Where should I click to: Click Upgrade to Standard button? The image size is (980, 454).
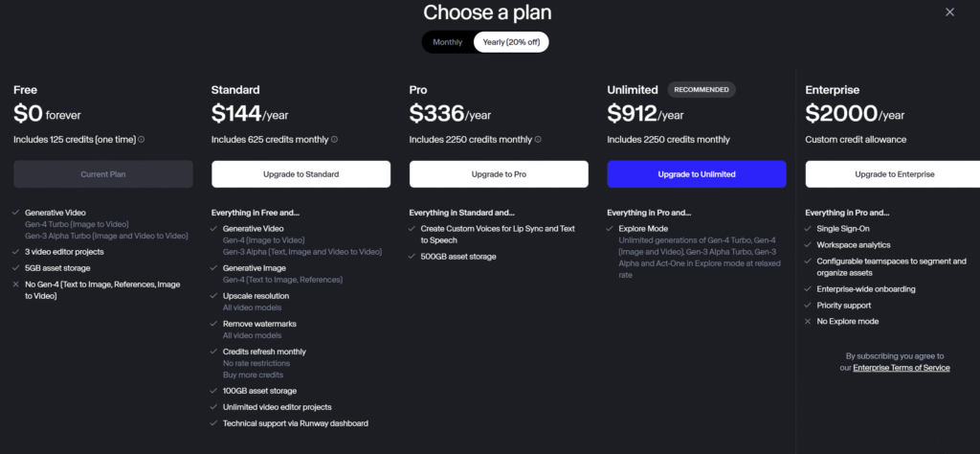[301, 174]
